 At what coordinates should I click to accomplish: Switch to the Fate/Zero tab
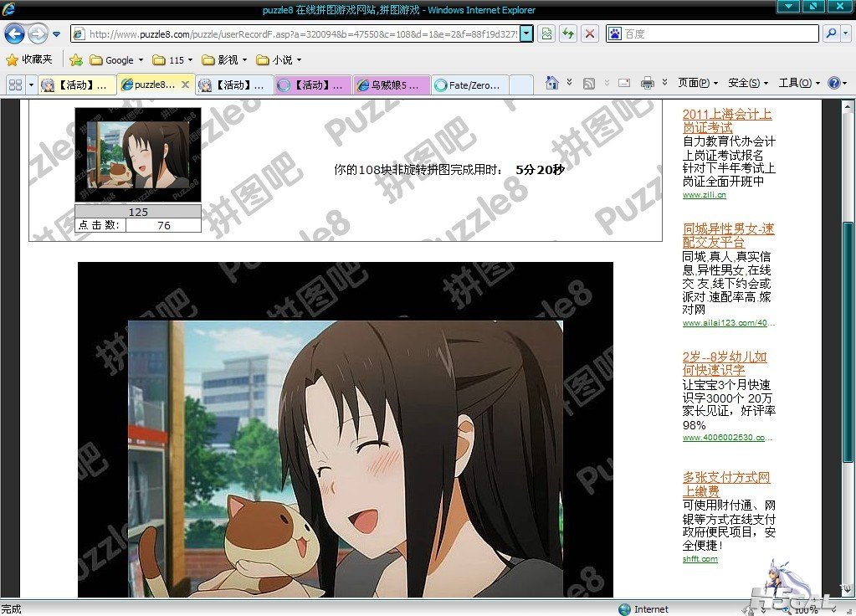click(470, 85)
